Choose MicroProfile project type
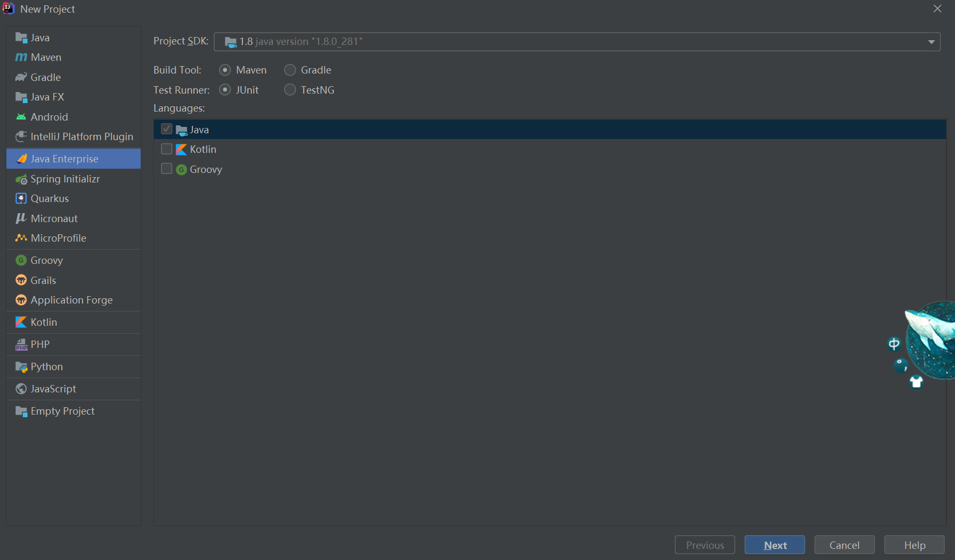The width and height of the screenshot is (955, 560). click(74, 238)
